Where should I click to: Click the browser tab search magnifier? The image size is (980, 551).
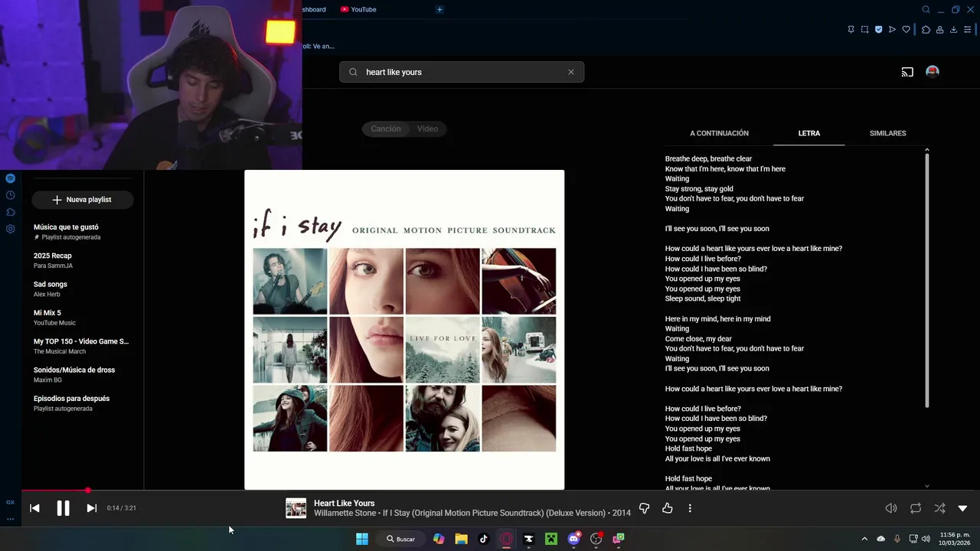pos(926,10)
